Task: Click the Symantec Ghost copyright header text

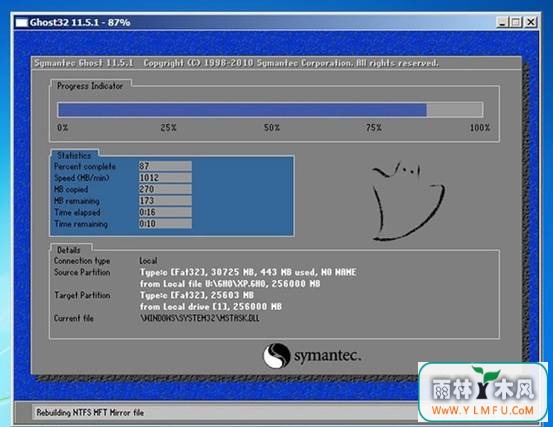Action: [x=236, y=63]
